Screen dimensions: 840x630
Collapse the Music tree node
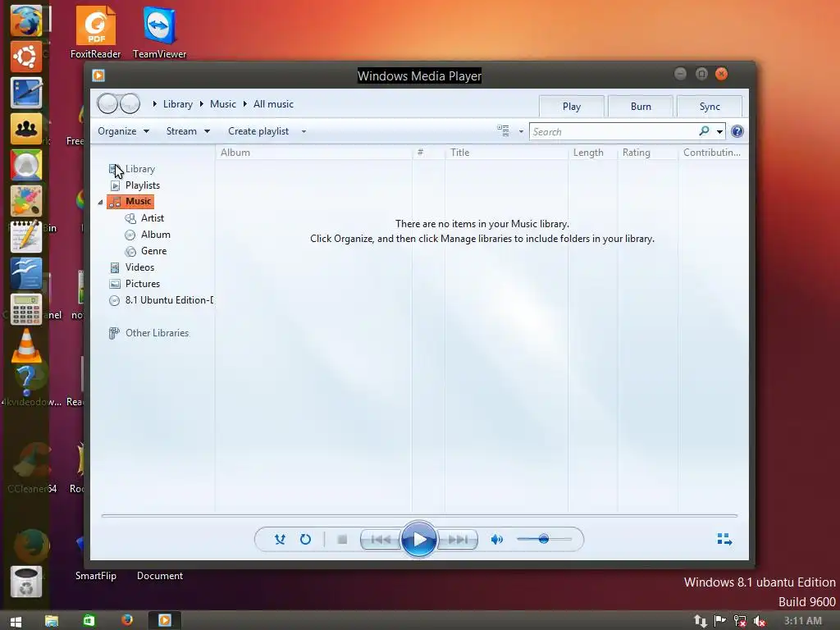point(100,202)
